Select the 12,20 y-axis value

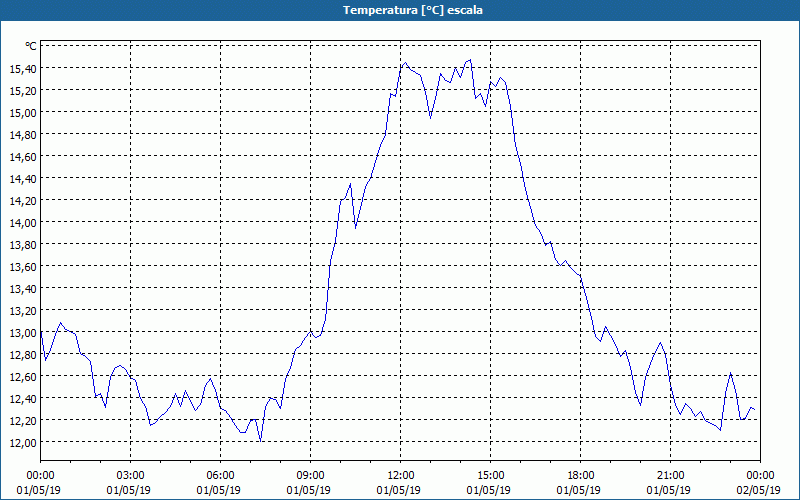point(23,420)
